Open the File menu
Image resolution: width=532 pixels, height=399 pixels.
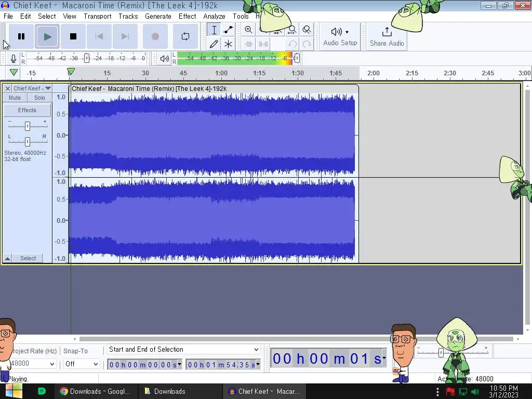pos(8,16)
